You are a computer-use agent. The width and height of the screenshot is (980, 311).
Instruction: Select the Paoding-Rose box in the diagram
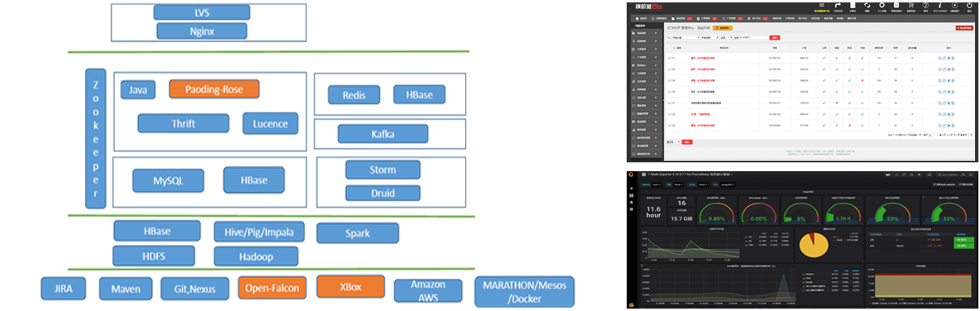[214, 90]
